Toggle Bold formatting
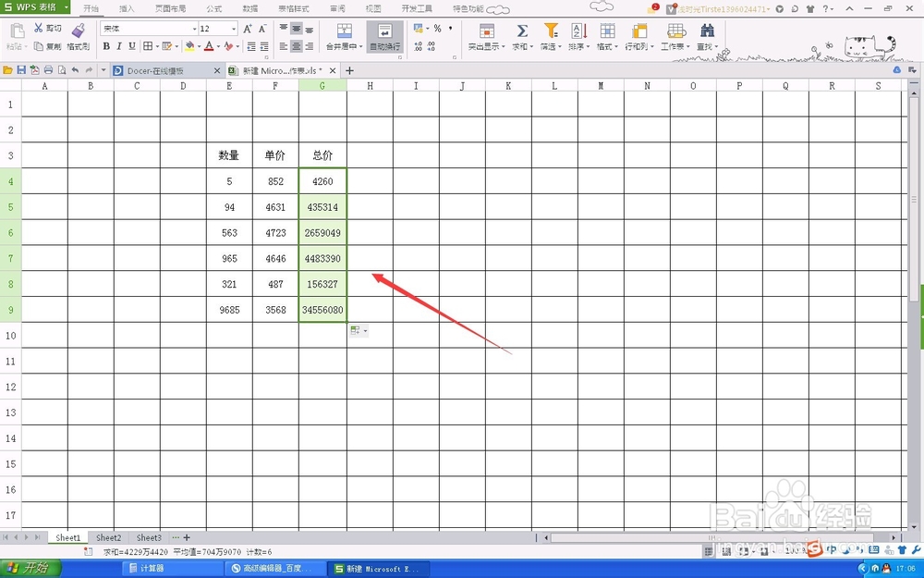This screenshot has height=578, width=924. coord(106,46)
